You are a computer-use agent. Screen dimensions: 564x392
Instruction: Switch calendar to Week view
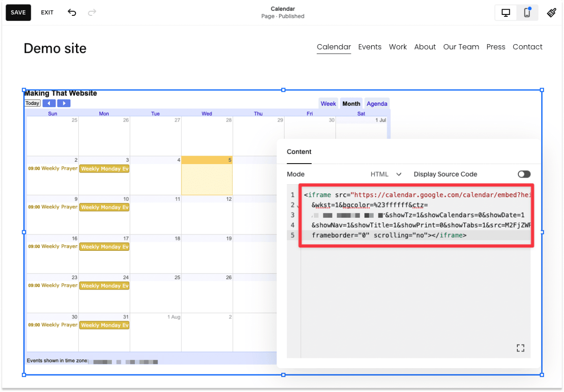(328, 103)
